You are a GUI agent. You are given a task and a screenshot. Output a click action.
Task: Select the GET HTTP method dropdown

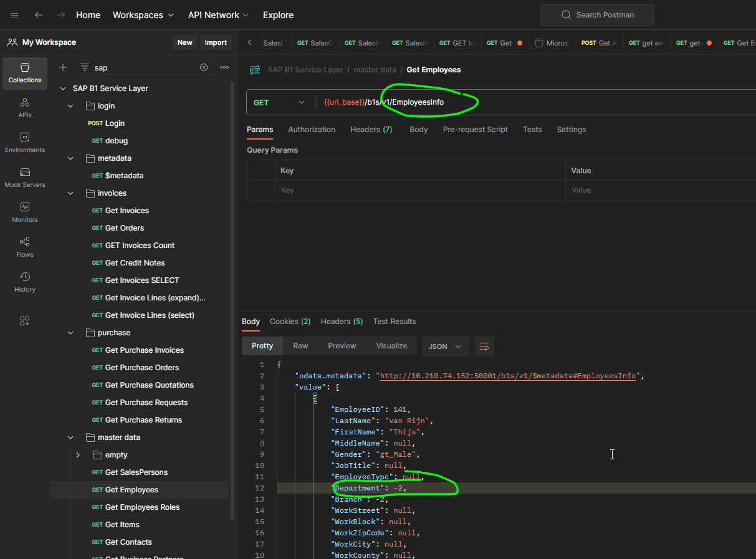point(280,102)
